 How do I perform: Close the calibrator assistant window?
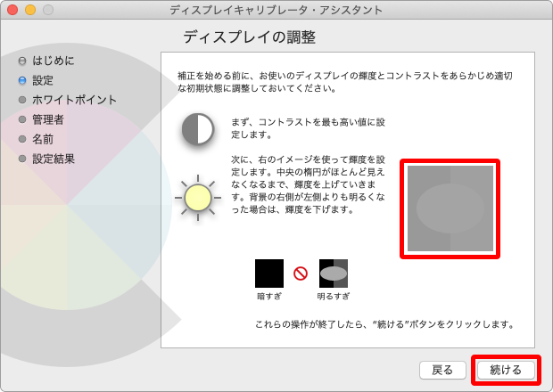pyautogui.click(x=12, y=10)
